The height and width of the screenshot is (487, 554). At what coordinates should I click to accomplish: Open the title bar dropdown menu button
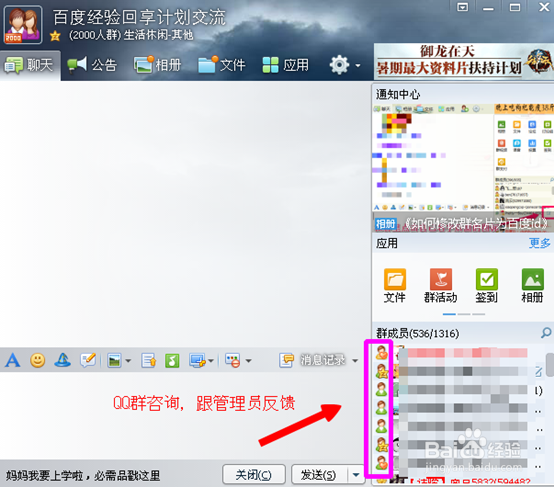(462, 7)
